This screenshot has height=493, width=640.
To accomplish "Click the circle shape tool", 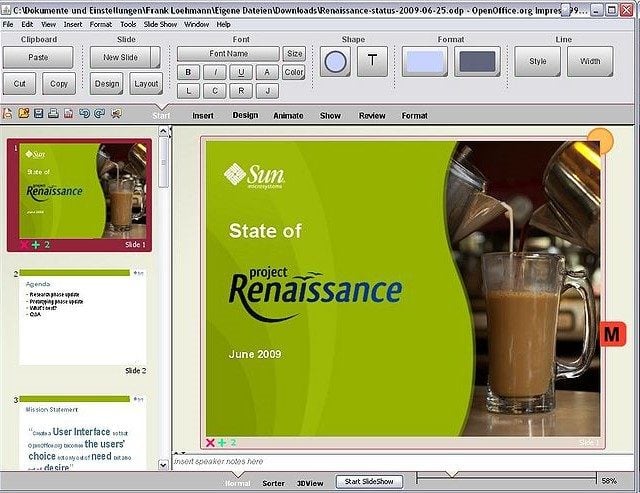I will [x=336, y=62].
